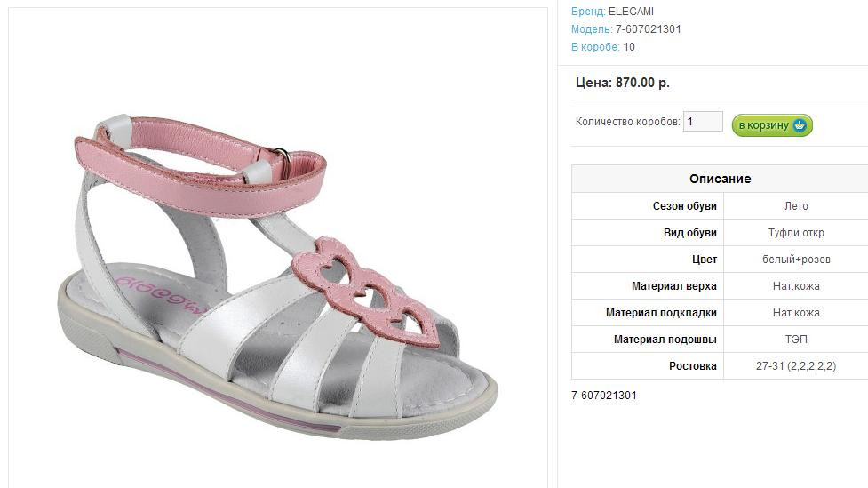This screenshot has width=868, height=488.
Task: Click the 'Материал подкладки' row label
Action: 662,313
